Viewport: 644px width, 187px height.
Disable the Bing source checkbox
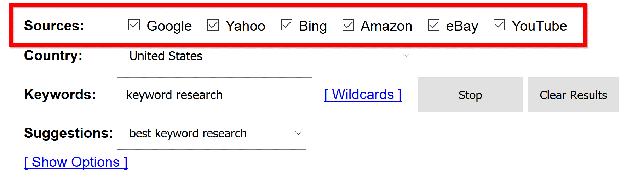(x=286, y=25)
